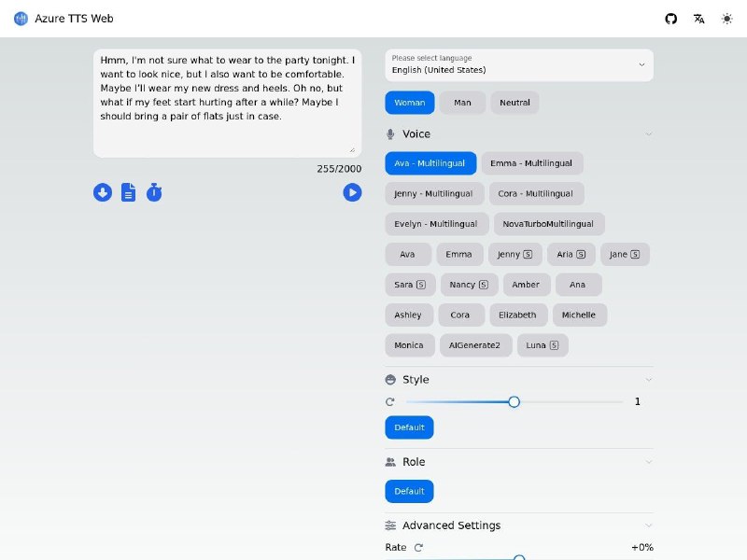Reset the Rate value icon
The width and height of the screenshot is (747, 560).
coord(418,548)
